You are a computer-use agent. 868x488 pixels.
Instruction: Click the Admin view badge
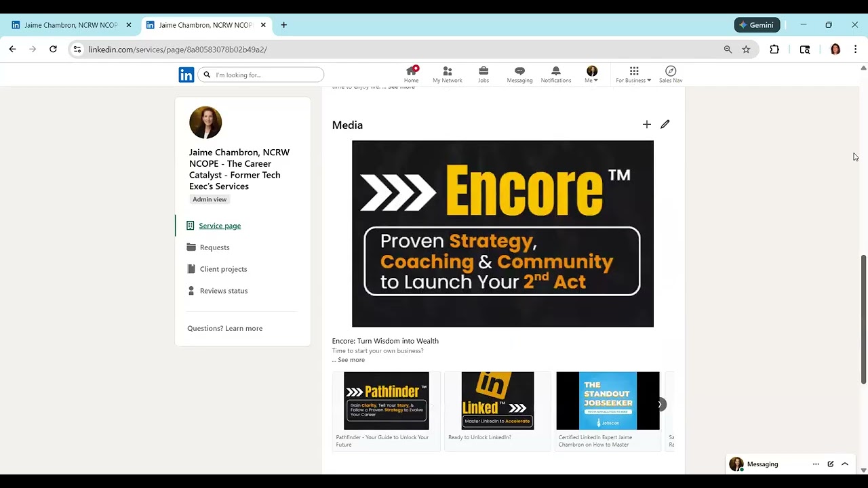coord(210,199)
